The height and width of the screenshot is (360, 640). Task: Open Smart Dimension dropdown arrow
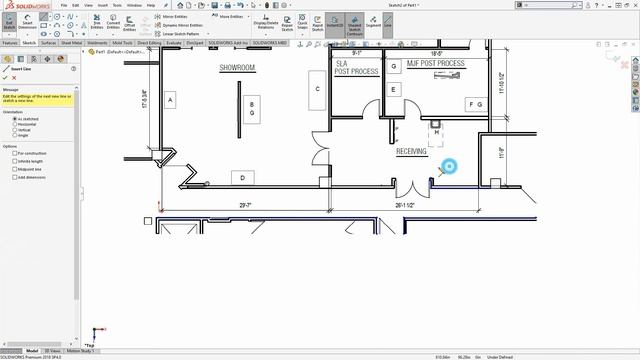[x=27, y=34]
